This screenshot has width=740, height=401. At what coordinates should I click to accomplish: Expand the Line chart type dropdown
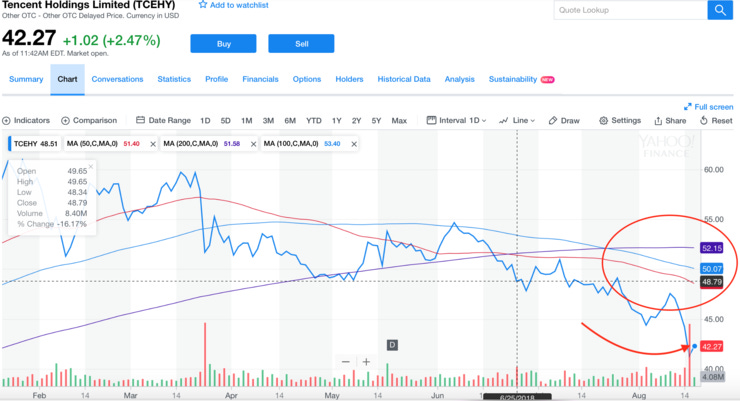[x=517, y=120]
